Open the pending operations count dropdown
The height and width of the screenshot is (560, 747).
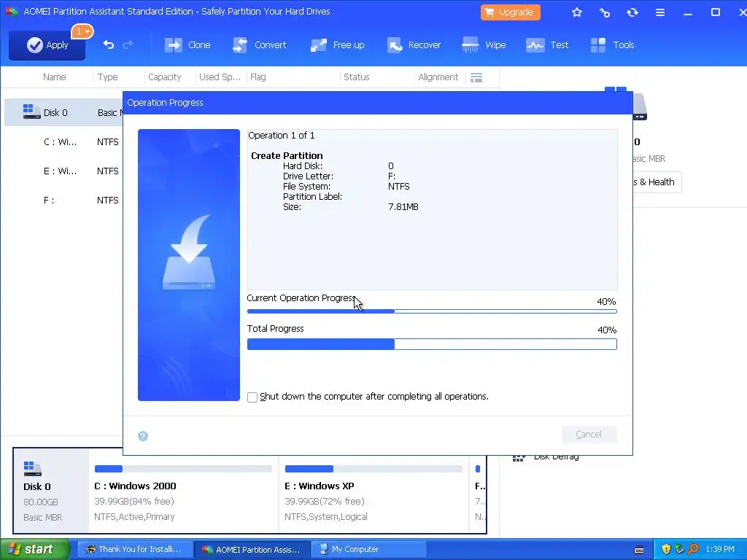(82, 31)
